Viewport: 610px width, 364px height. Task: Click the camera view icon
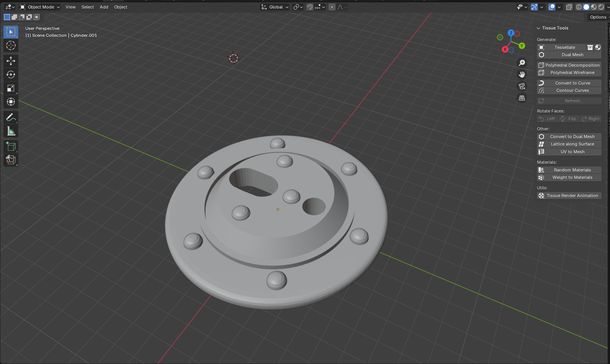pos(522,86)
